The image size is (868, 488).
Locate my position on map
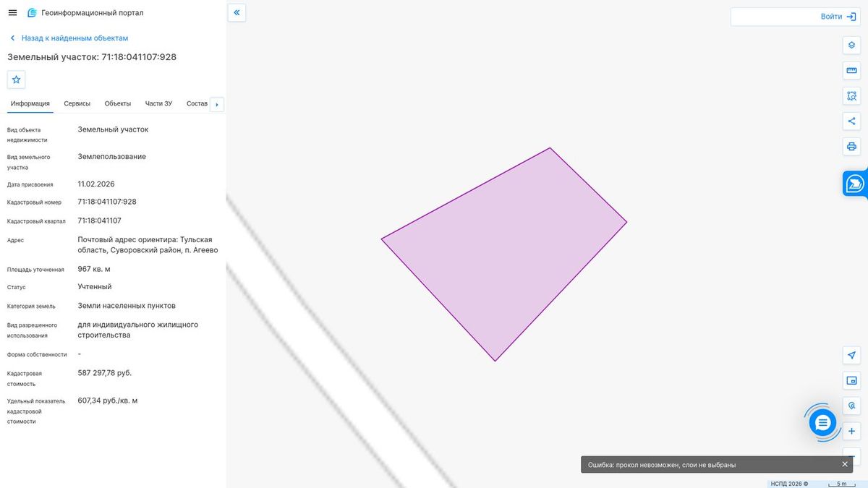point(851,355)
